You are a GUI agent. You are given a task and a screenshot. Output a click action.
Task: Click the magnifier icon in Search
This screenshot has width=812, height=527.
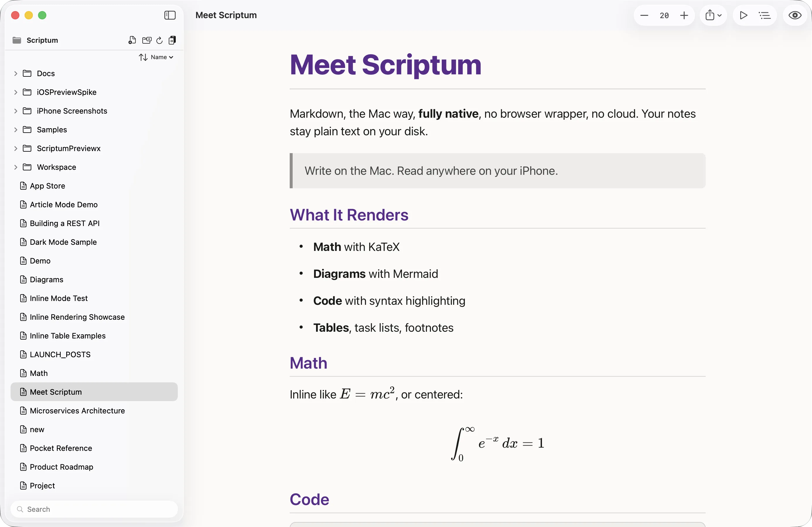click(20, 509)
